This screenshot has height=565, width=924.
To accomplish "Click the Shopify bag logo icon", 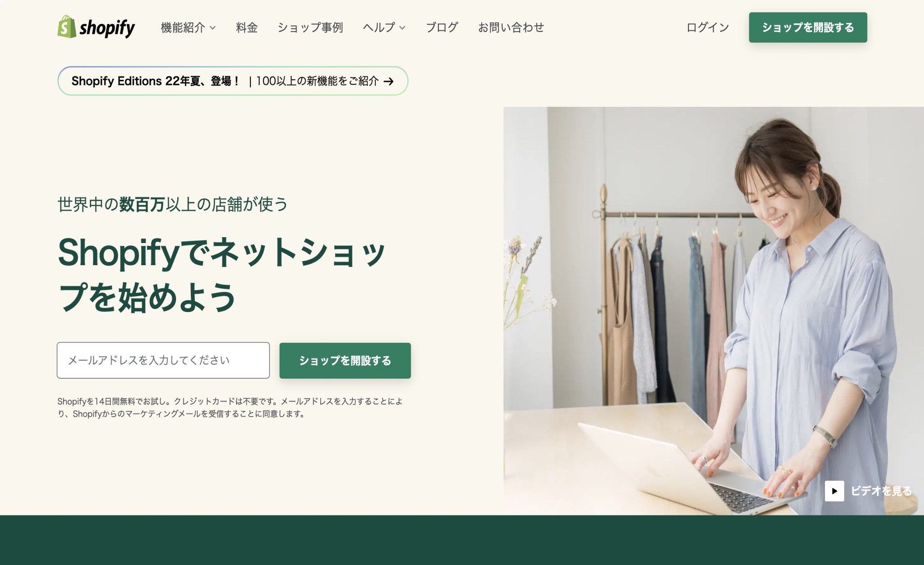I will [x=66, y=27].
